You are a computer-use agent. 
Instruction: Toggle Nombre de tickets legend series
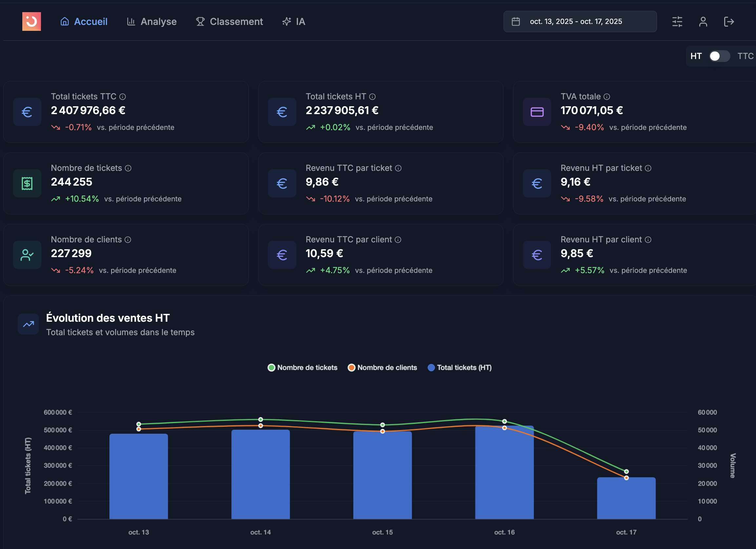pyautogui.click(x=302, y=368)
